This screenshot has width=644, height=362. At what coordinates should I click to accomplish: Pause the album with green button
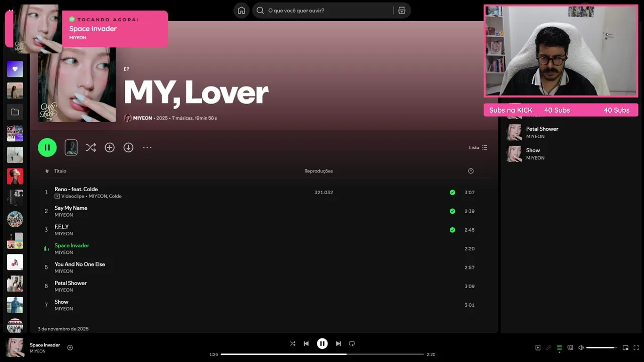coord(47,147)
